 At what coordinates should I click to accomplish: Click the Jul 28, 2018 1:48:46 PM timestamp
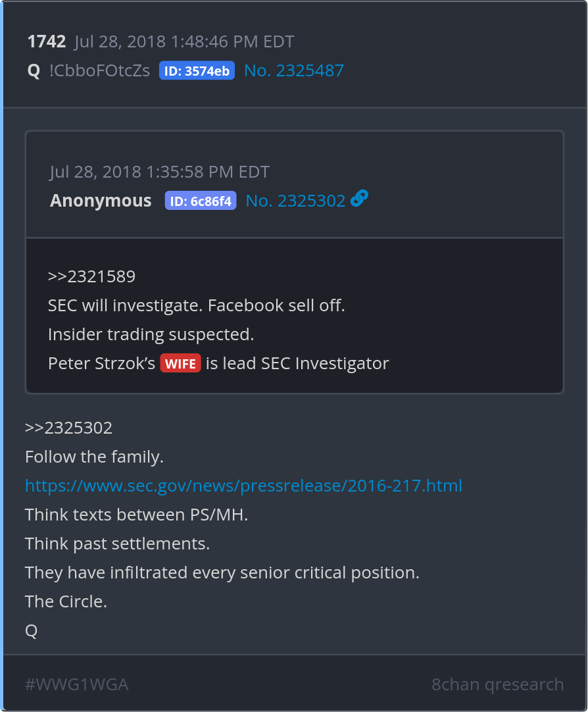point(184,42)
